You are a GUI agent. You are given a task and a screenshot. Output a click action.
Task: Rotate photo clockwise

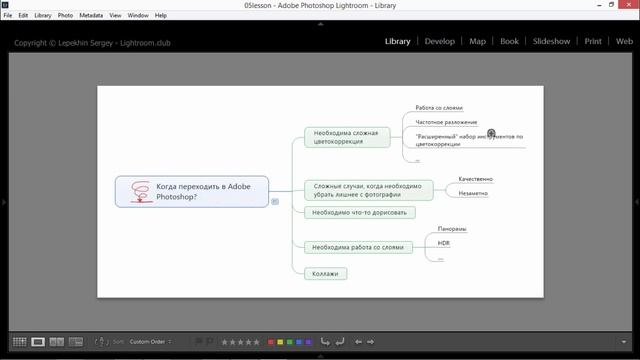point(340,342)
